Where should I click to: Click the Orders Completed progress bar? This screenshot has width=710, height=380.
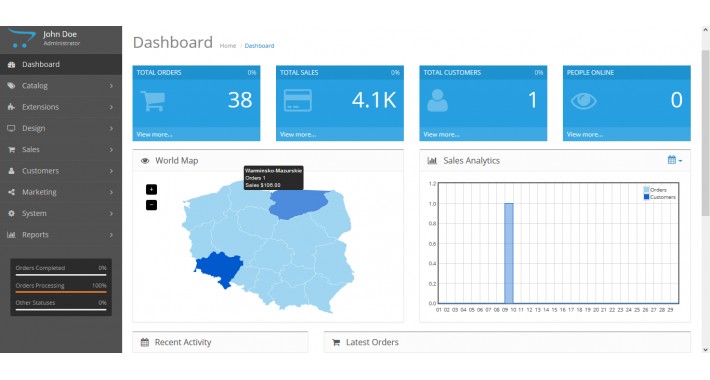[61, 275]
